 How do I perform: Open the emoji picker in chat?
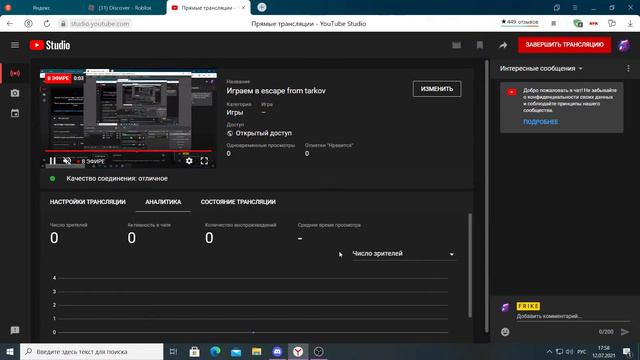(505, 332)
